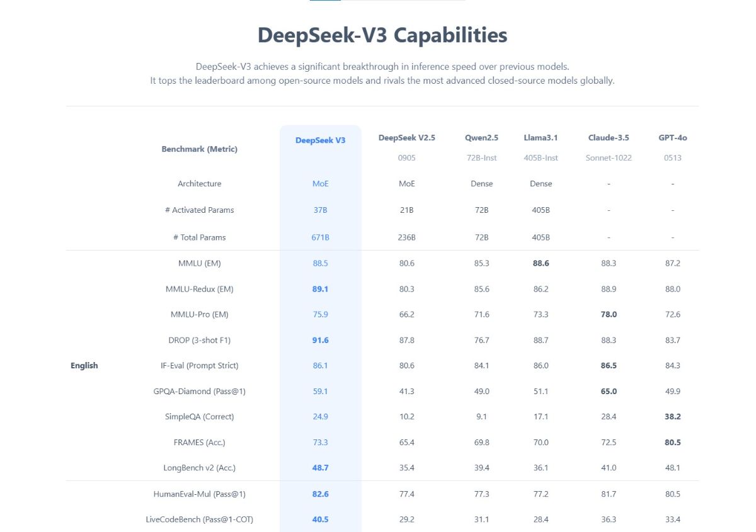Click the DeepSeek-V3 Capabilities heading
This screenshot has height=532, width=756.
[x=382, y=35]
